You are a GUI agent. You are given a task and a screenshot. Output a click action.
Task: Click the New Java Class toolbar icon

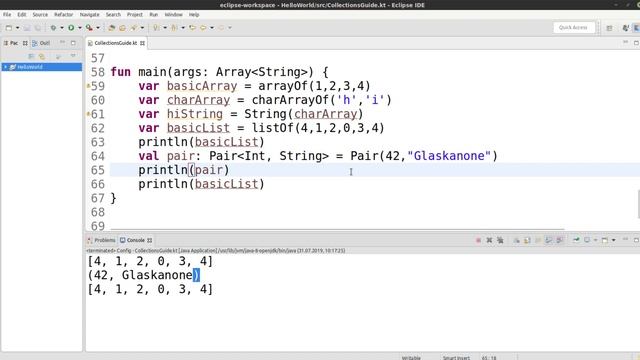tap(122, 28)
